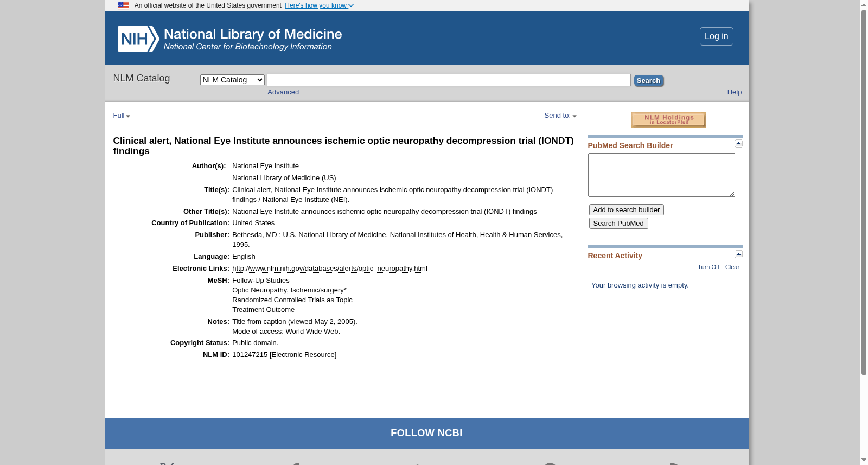Click the page vertical scrollbar thumb

864,192
